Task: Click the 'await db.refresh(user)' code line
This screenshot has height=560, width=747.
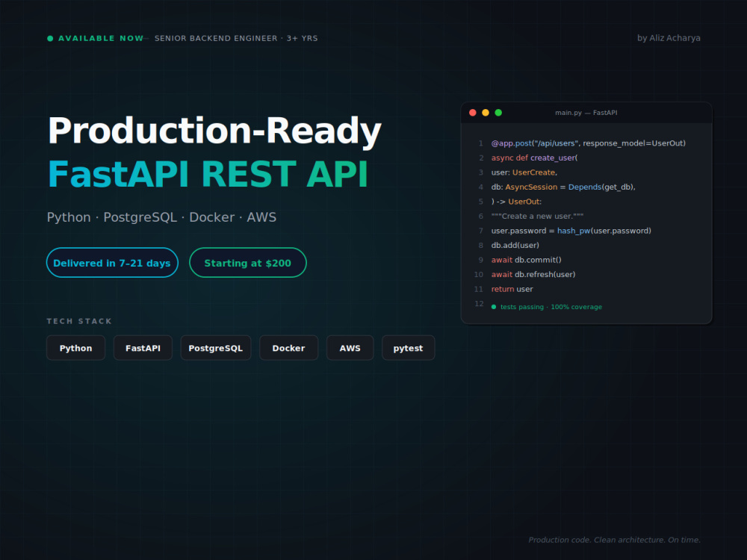Action: click(x=533, y=275)
